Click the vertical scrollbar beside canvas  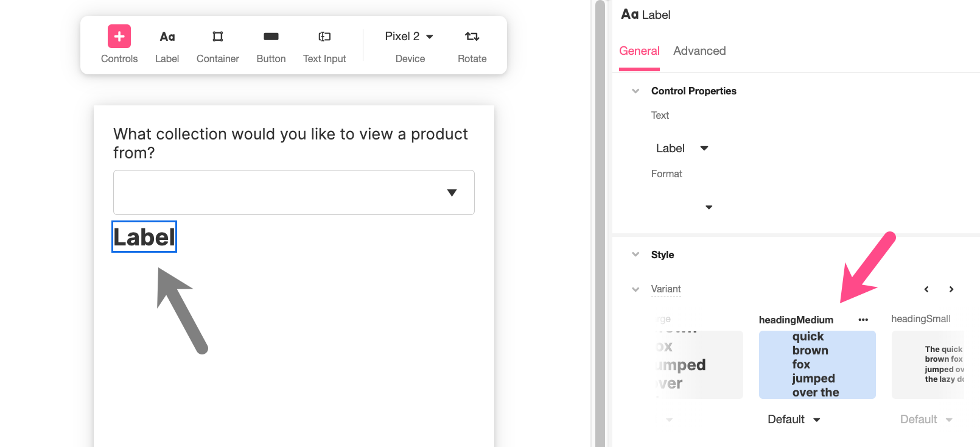click(x=600, y=224)
